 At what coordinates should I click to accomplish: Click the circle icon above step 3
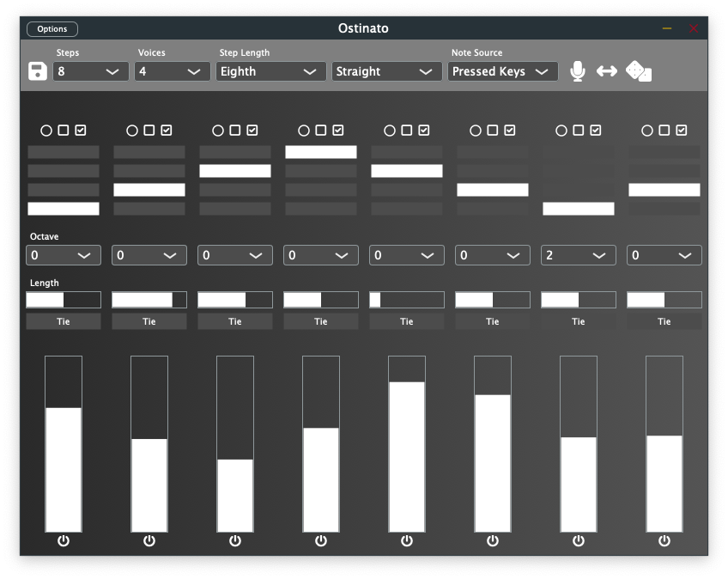click(x=218, y=131)
